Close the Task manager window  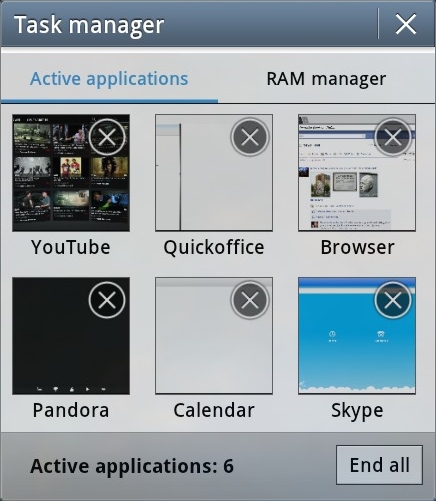pyautogui.click(x=406, y=24)
